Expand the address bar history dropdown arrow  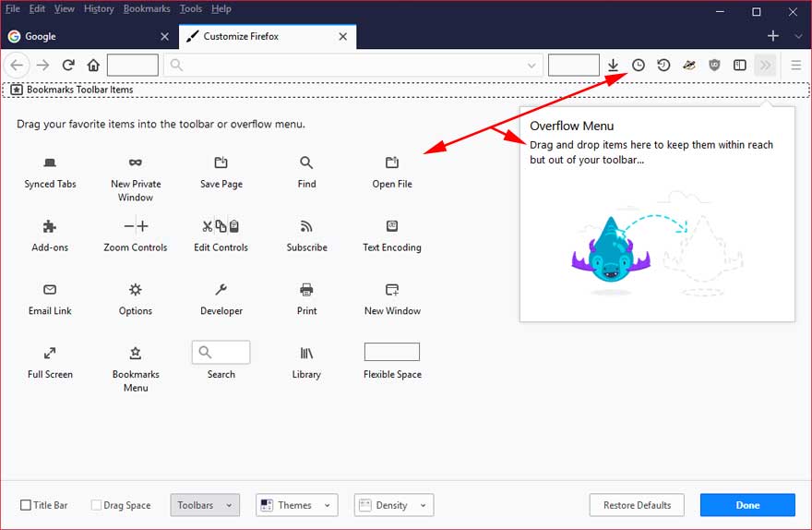[x=531, y=66]
